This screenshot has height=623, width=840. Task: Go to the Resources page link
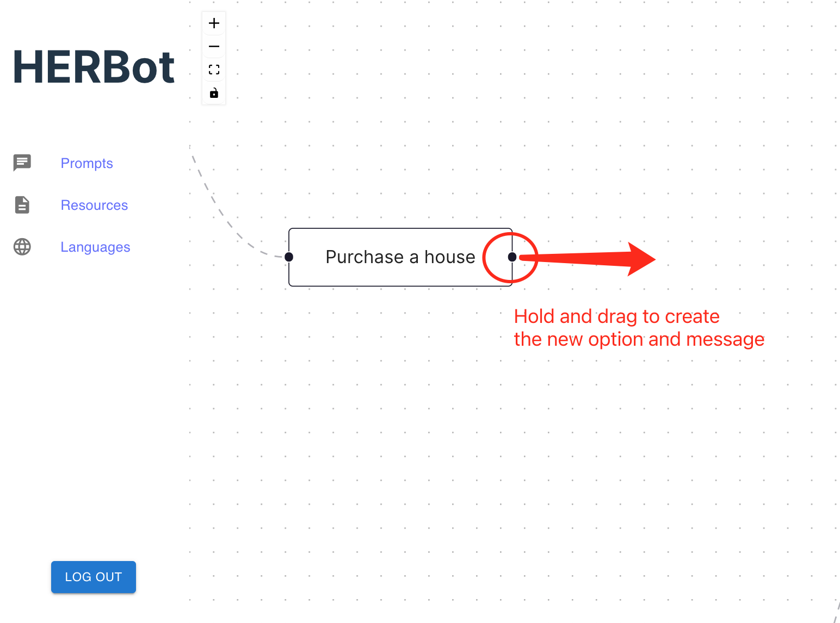coord(94,205)
